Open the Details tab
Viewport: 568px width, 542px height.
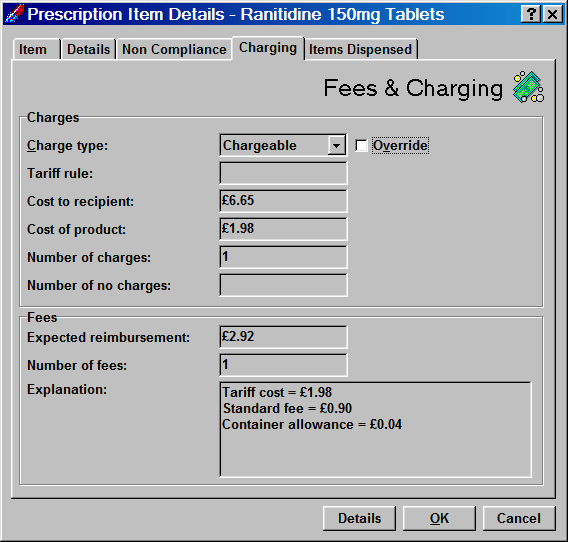[88, 49]
